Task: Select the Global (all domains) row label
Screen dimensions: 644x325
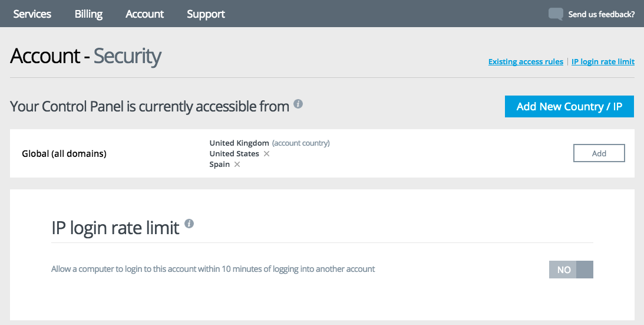Action: (x=64, y=154)
